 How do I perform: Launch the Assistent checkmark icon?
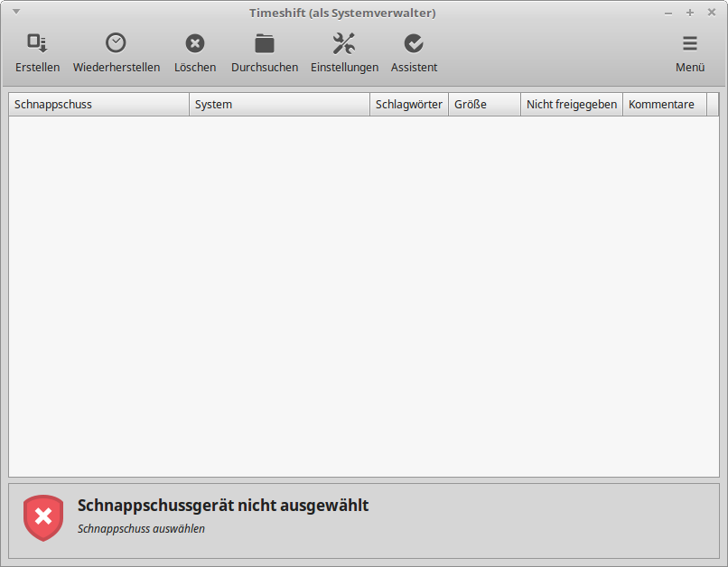(x=414, y=43)
